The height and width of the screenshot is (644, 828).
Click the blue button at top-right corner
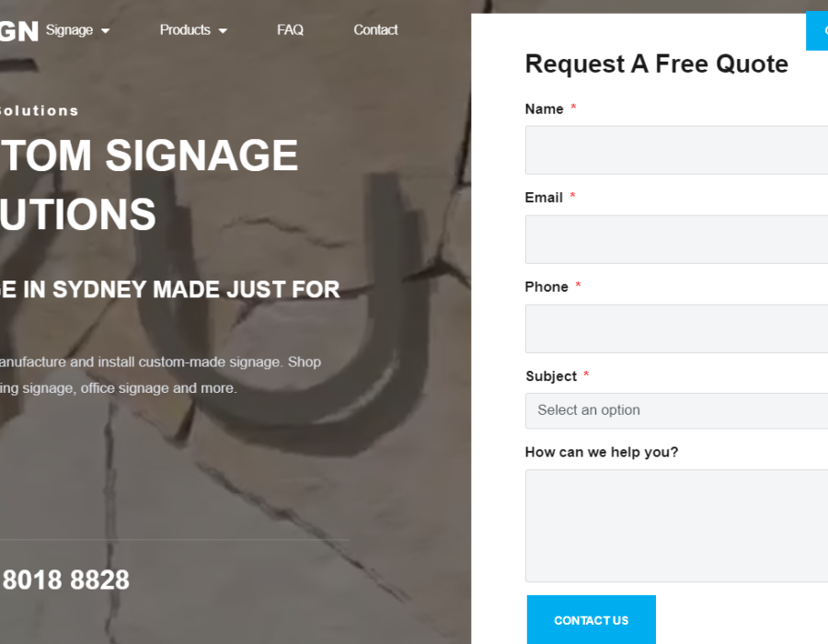pyautogui.click(x=817, y=31)
